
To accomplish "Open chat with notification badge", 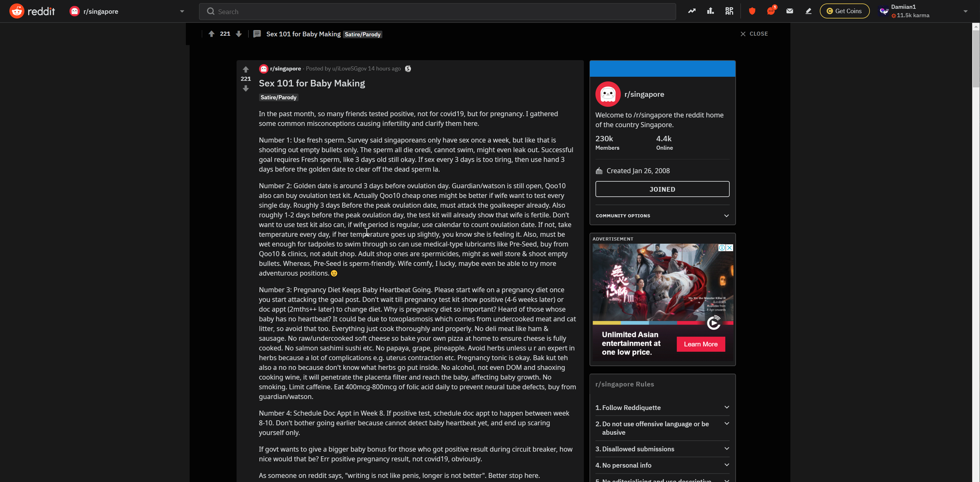I will 771,11.
